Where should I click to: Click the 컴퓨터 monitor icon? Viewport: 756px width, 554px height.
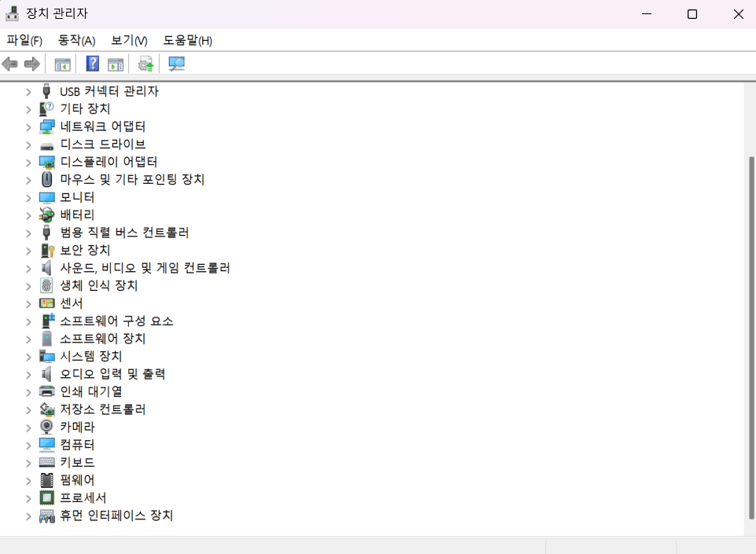(x=47, y=445)
